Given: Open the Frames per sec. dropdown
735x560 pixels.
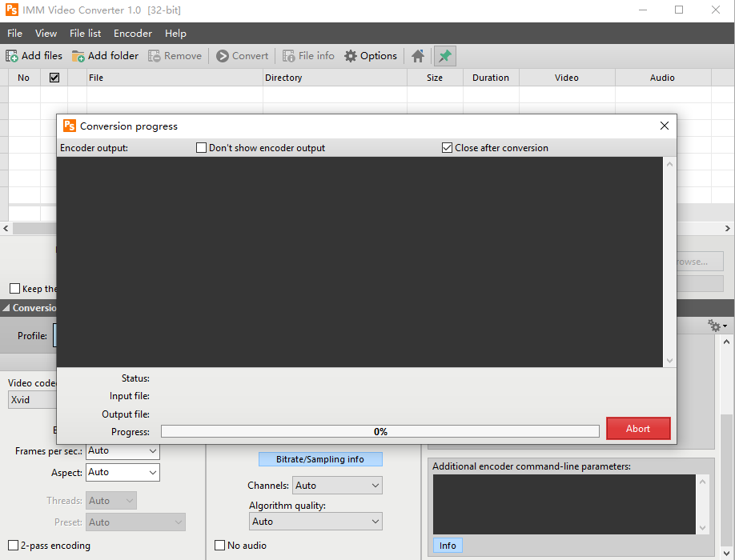Looking at the screenshot, I should pos(122,451).
